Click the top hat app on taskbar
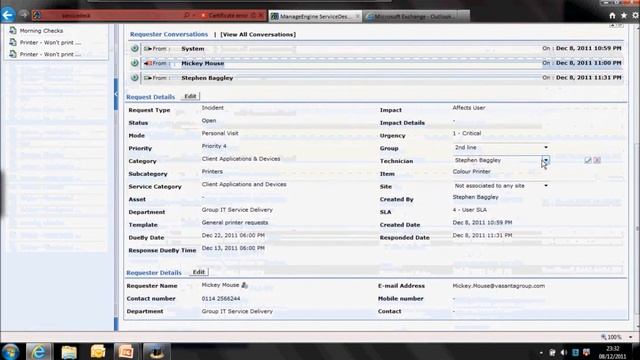Screen dimensions: 640x360 [156, 351]
